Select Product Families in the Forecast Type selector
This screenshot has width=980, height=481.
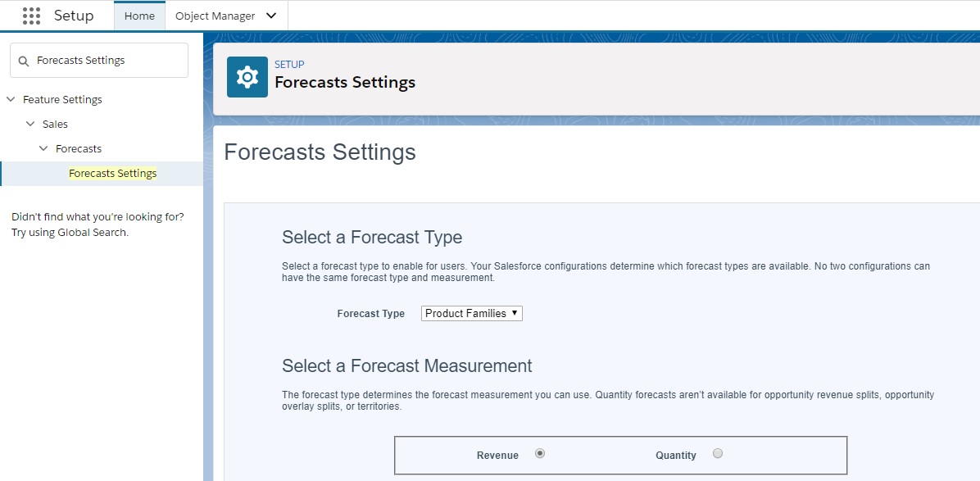471,312
